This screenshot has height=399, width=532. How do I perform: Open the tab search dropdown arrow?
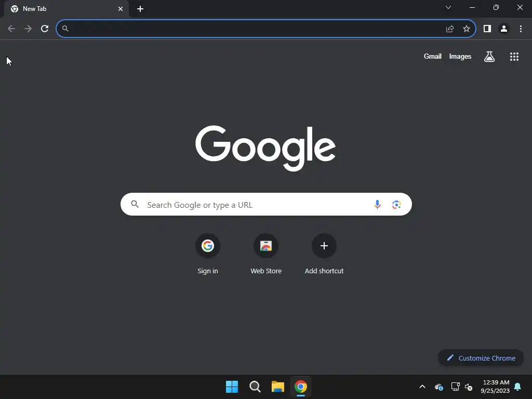448,7
